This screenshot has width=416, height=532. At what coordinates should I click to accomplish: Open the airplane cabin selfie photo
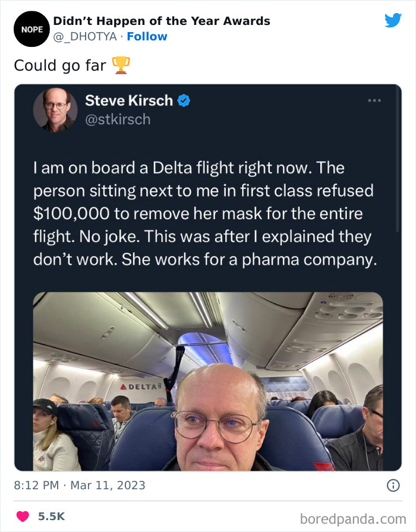coord(208,381)
